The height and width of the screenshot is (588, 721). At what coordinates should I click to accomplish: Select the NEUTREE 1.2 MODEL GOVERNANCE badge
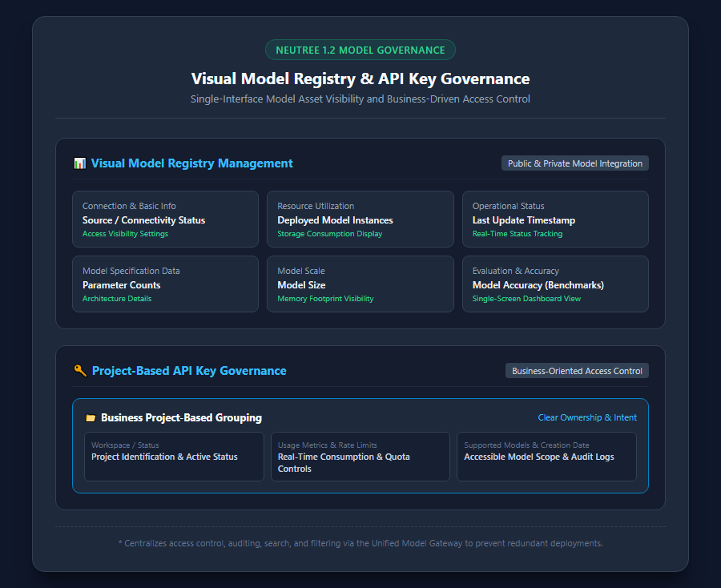click(360, 50)
